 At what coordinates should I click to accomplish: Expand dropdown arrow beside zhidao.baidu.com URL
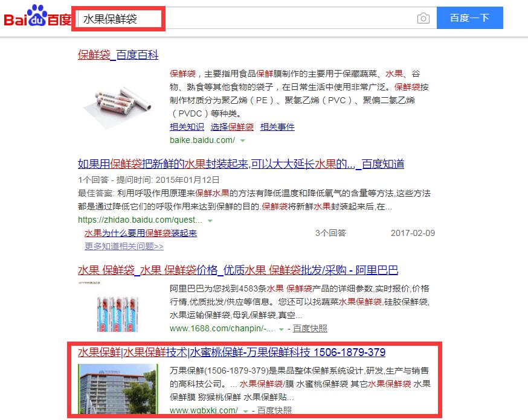coord(210,221)
